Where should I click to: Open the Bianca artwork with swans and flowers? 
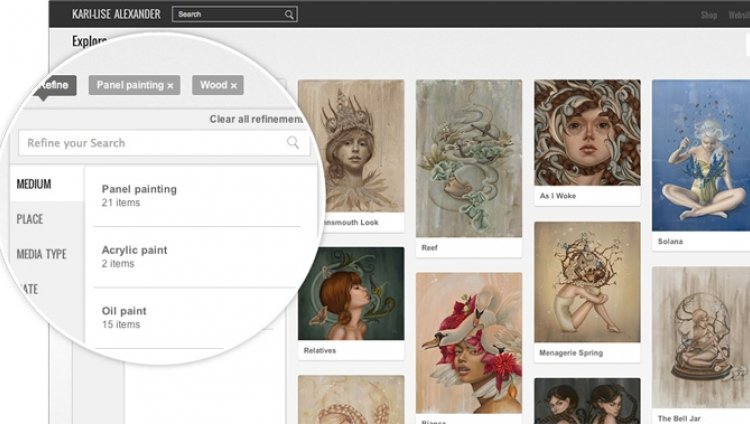point(469,343)
